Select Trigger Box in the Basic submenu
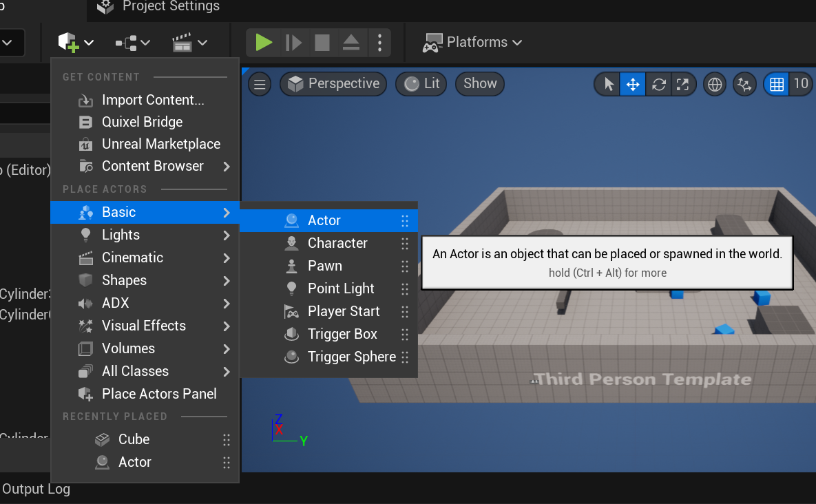 click(328, 334)
